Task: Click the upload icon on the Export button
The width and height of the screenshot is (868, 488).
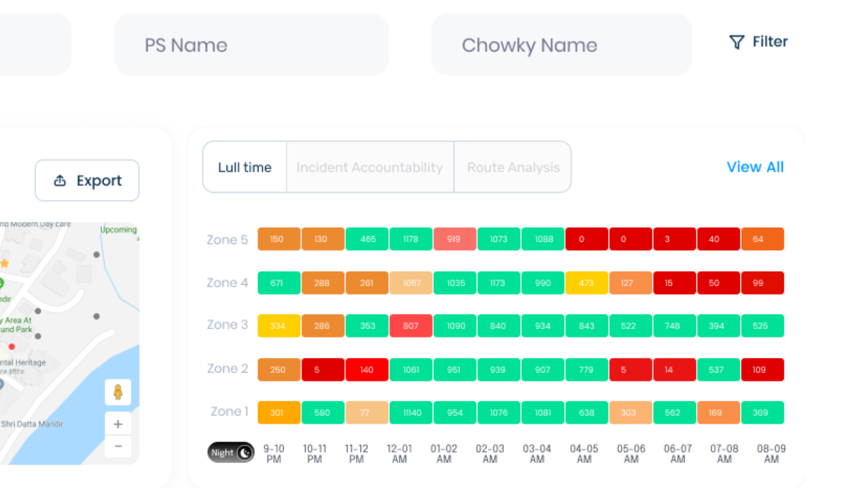Action: (x=60, y=181)
